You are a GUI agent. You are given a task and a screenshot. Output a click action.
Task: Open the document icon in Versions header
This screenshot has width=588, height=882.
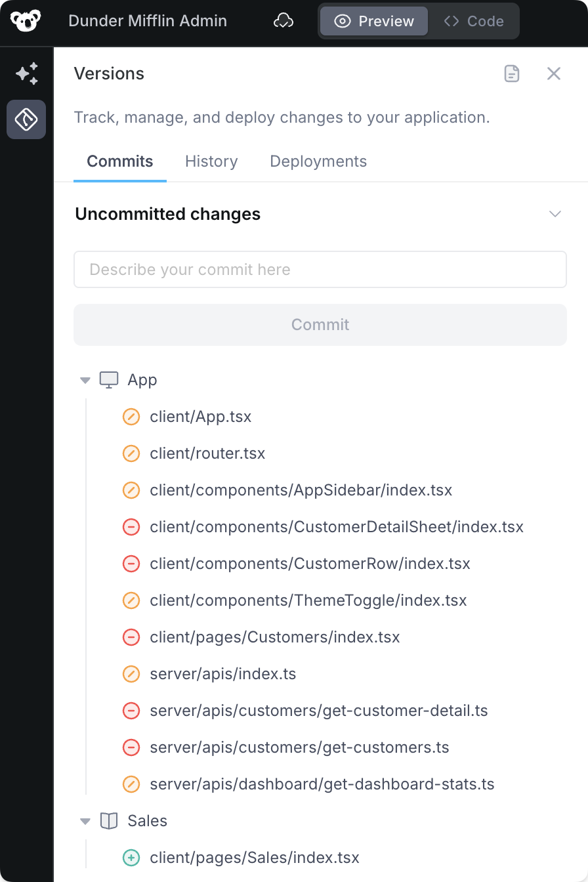[x=512, y=73]
